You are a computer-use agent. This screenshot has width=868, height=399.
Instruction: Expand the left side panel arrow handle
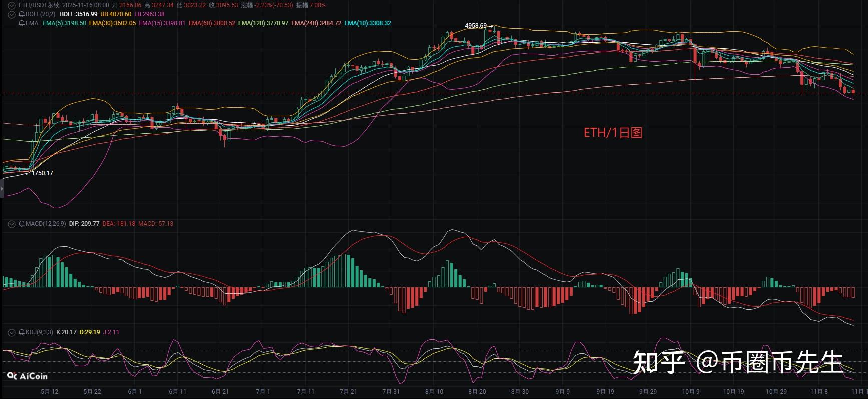[x=2, y=189]
